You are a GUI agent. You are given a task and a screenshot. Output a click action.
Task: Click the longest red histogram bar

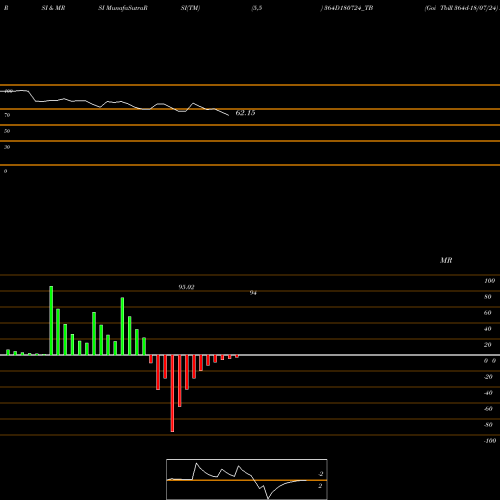pos(172,393)
